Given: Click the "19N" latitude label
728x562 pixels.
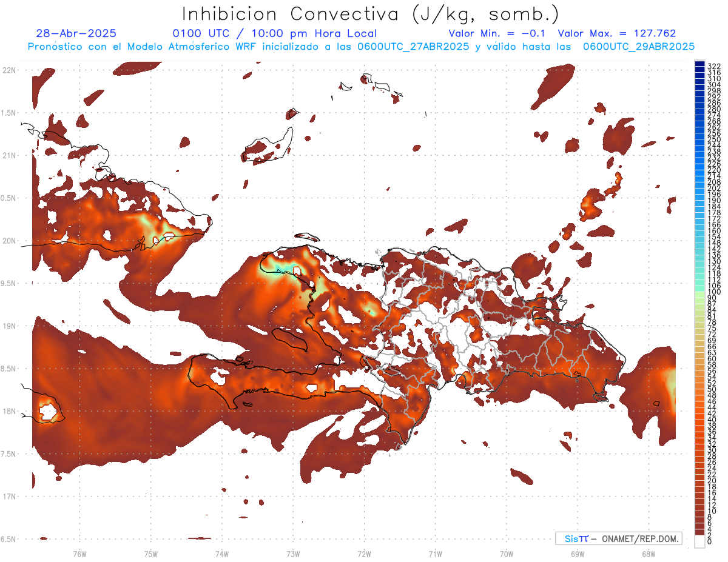Looking at the screenshot, I should (x=10, y=326).
